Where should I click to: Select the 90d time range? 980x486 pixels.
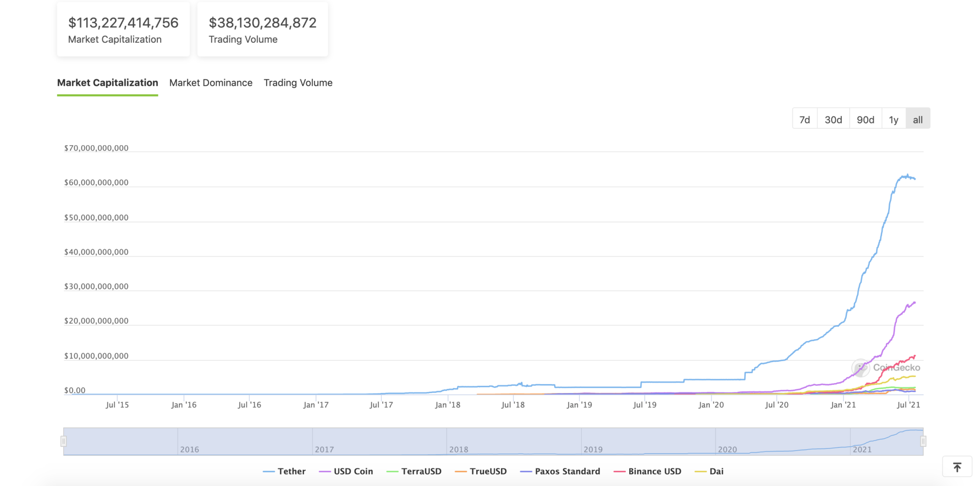(866, 119)
